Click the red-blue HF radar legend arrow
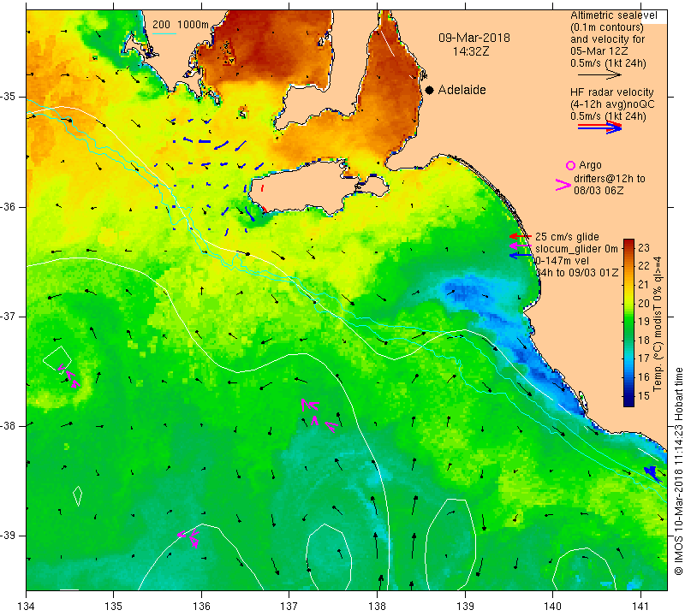Viewport: 685px width, 616px height. coord(599,127)
